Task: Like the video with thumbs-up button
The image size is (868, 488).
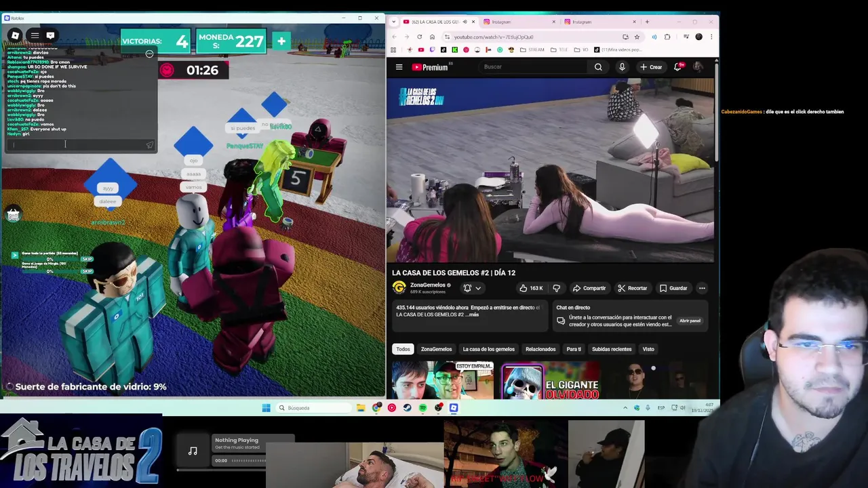Action: [x=531, y=288]
